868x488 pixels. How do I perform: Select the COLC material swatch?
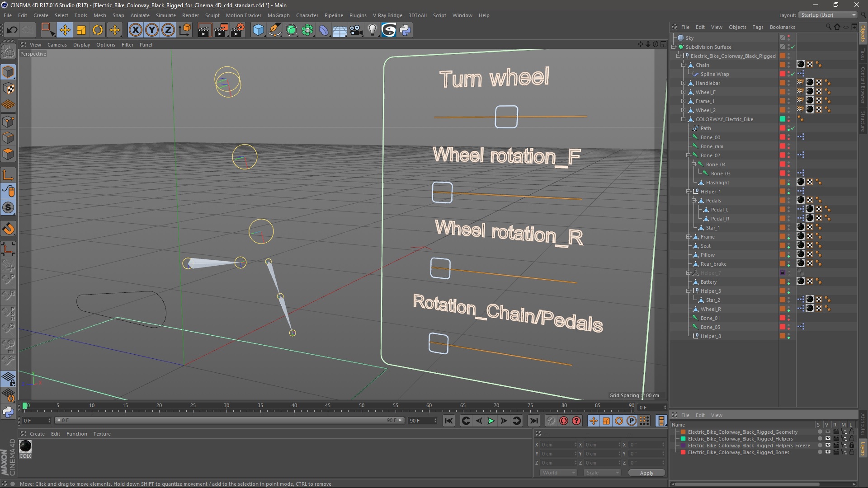[25, 449]
